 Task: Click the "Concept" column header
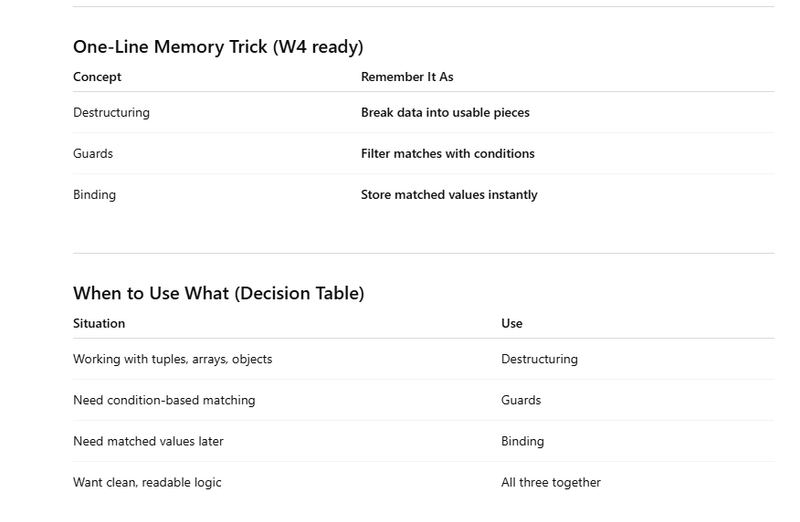point(97,77)
